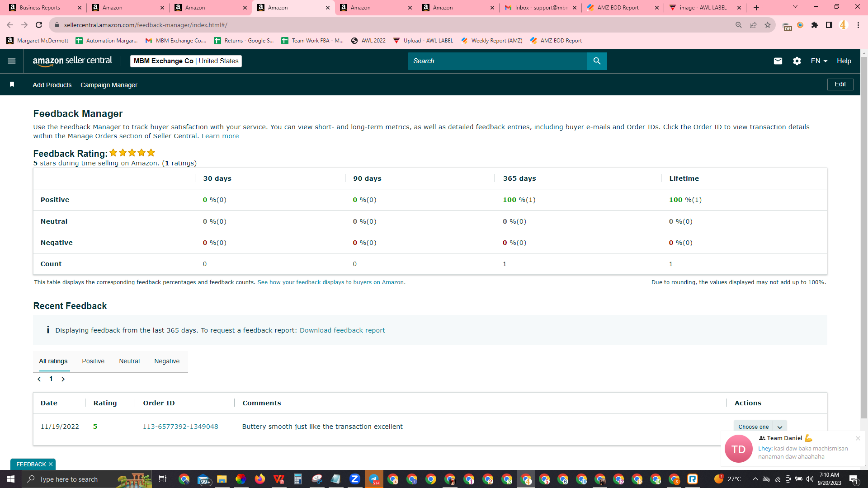
Task: Click Download feedback report link
Action: [x=342, y=330]
